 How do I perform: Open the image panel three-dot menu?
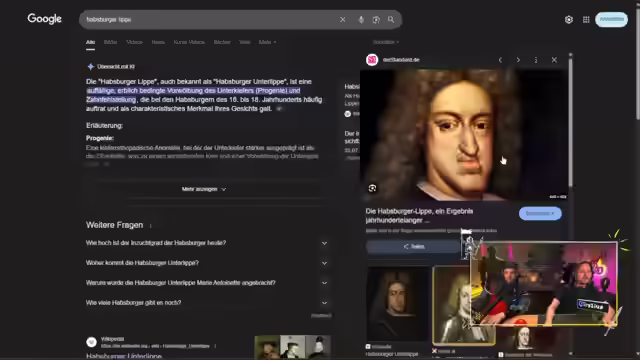536,60
